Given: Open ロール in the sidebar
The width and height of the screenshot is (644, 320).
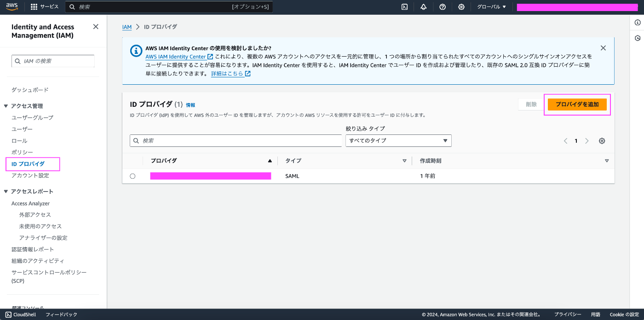Looking at the screenshot, I should [19, 141].
